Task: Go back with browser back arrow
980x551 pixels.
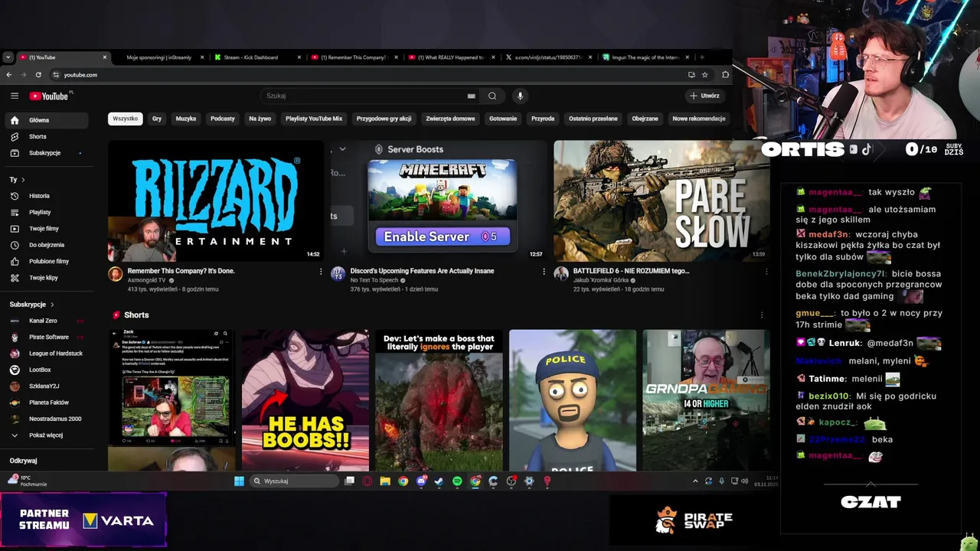Action: [8, 74]
